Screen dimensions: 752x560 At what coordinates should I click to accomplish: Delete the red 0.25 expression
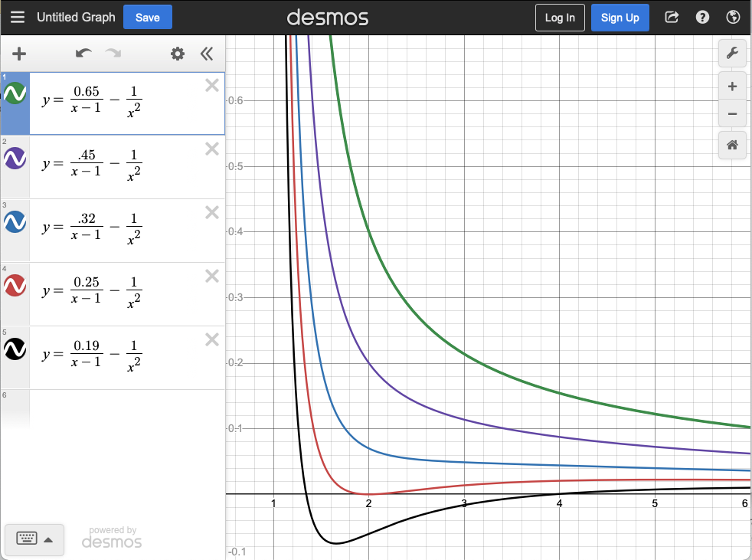(212, 276)
